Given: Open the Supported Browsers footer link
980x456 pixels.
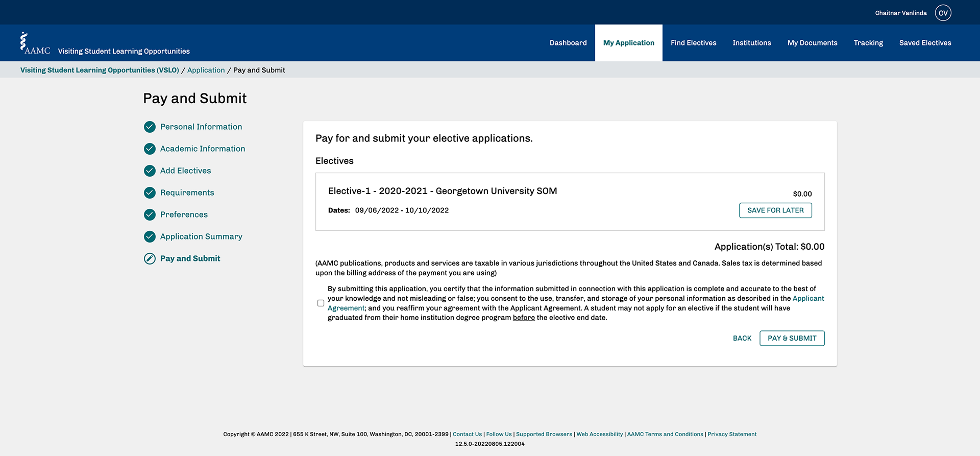Looking at the screenshot, I should point(544,434).
